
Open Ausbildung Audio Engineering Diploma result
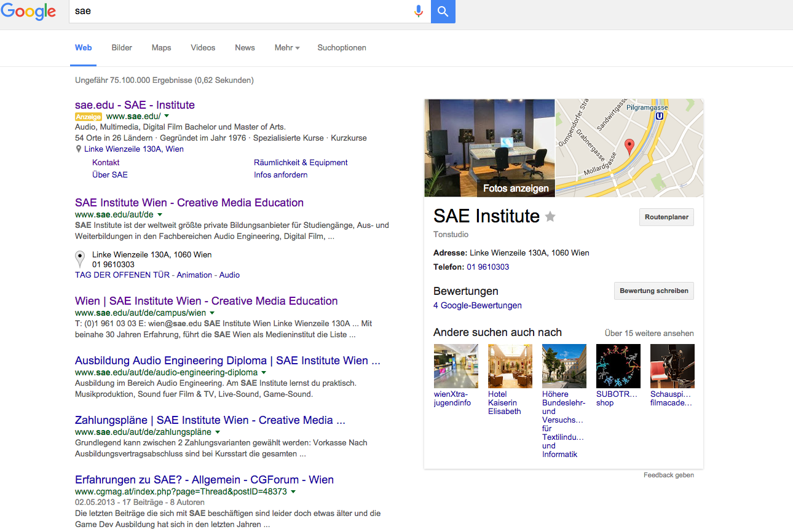[227, 361]
